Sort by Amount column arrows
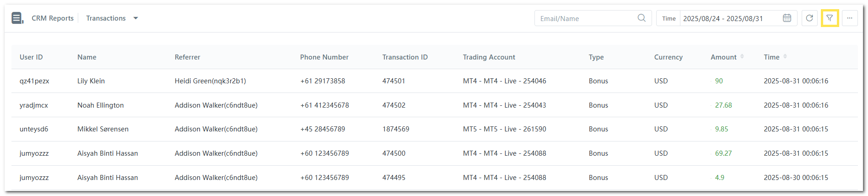Screen dimensions: 868x196 (x=742, y=57)
